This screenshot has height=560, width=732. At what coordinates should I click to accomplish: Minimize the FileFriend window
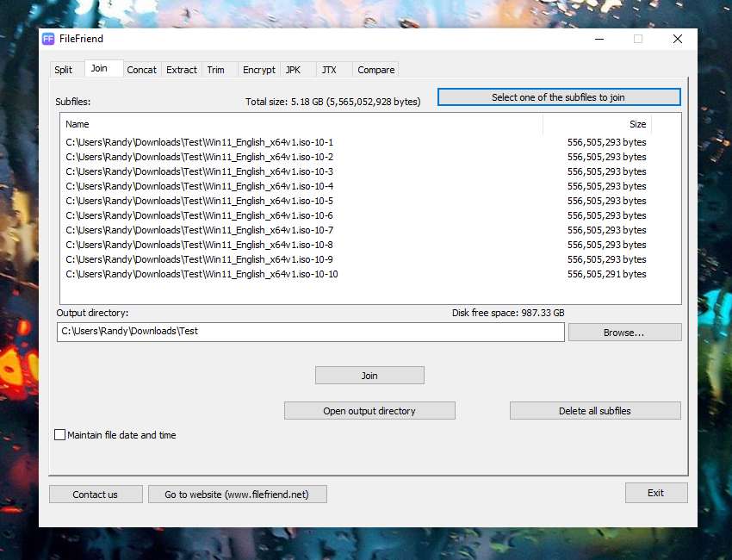tap(599, 40)
